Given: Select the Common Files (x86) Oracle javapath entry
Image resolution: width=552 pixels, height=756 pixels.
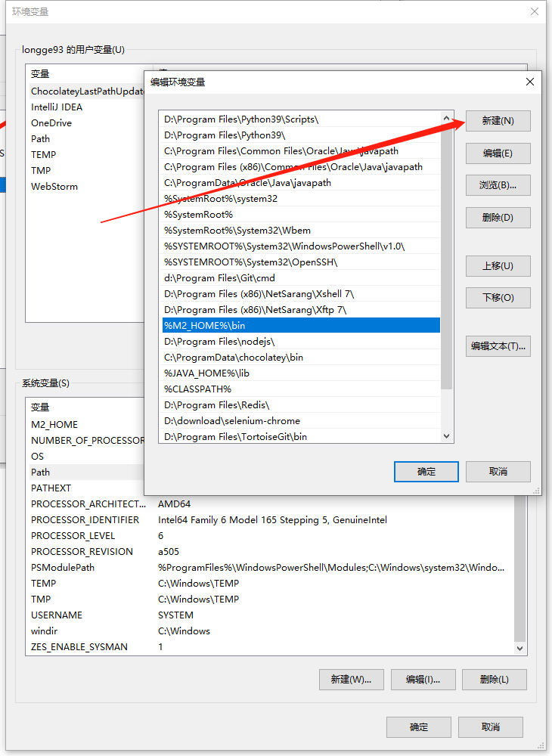Looking at the screenshot, I should click(301, 167).
